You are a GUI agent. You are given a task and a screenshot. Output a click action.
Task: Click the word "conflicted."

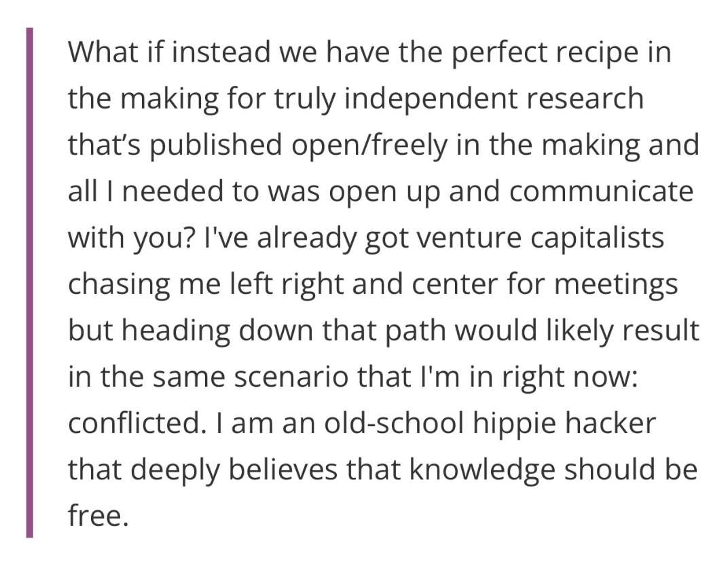[x=136, y=424]
